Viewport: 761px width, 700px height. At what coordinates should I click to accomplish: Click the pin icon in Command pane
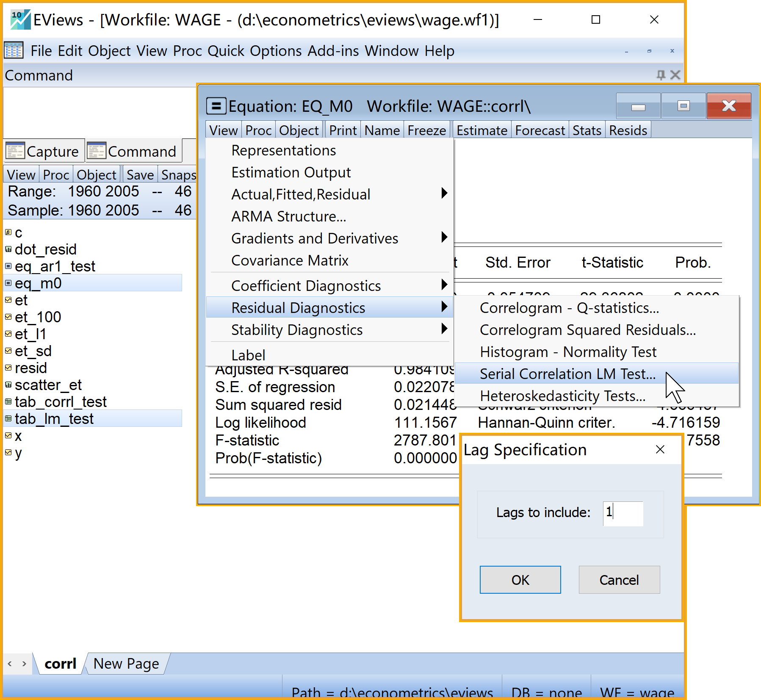pos(660,75)
